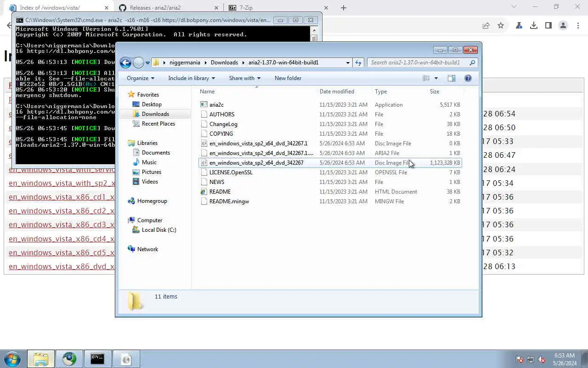Switch to Releases aria2/aria2 tab
This screenshot has width=588, height=368.
[x=168, y=7]
